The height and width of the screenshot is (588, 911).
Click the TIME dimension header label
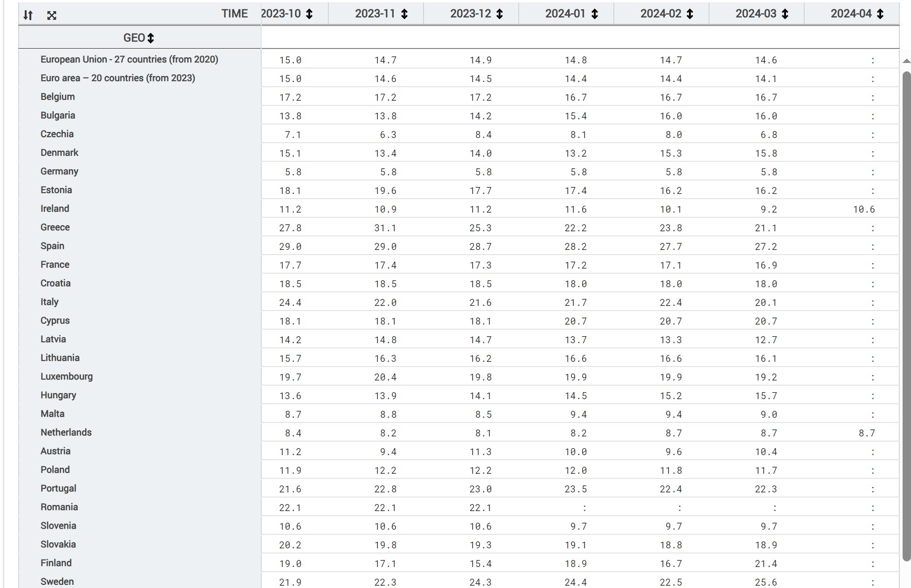click(x=234, y=14)
